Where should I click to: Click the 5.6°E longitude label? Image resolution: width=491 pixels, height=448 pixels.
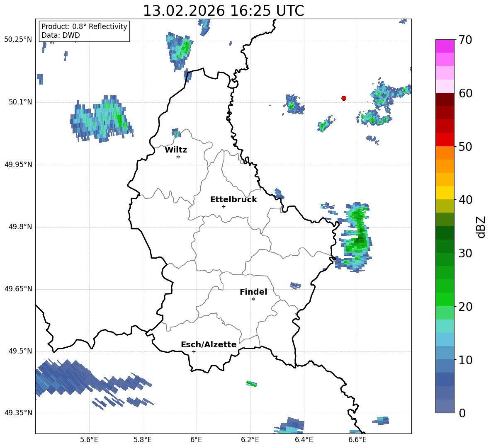pyautogui.click(x=89, y=440)
